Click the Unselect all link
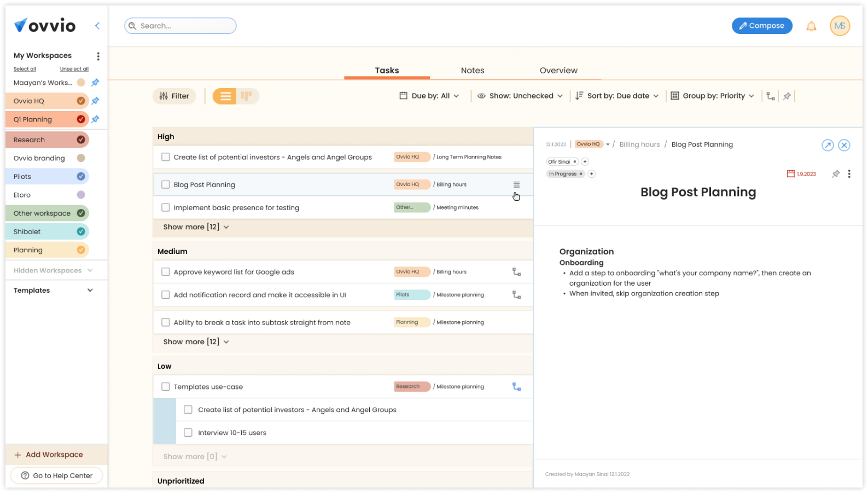The width and height of the screenshot is (868, 493). [x=74, y=69]
